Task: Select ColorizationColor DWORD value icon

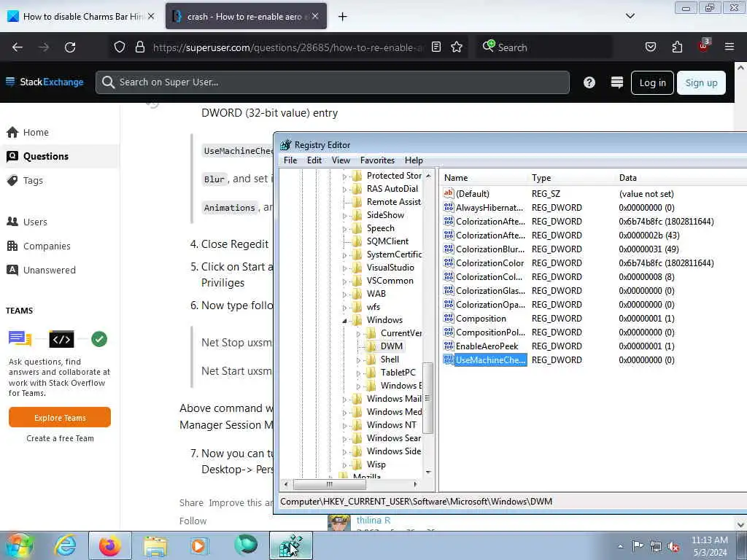Action: (x=449, y=262)
